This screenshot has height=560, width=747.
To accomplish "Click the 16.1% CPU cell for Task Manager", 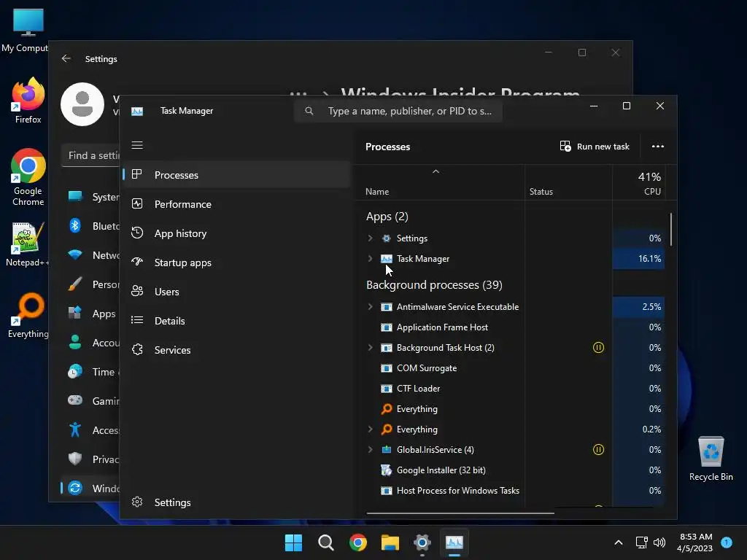I will 638,259.
